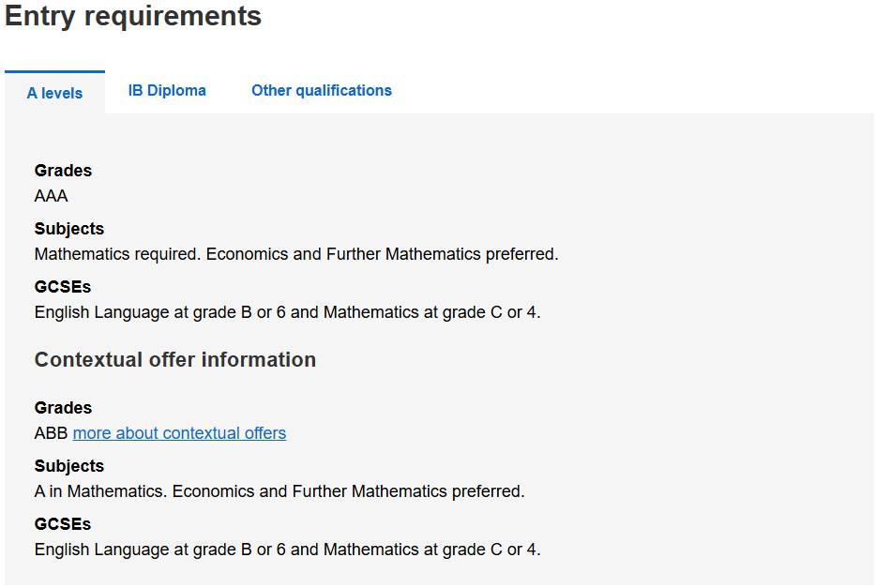Click the Subjects label under AAA
This screenshot has height=588, width=876.
click(x=69, y=229)
